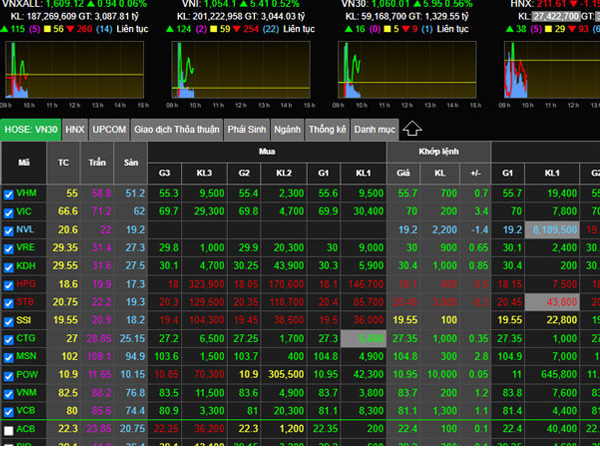Toggle the VRE row checkbox
This screenshot has height=450, width=600.
(8, 249)
